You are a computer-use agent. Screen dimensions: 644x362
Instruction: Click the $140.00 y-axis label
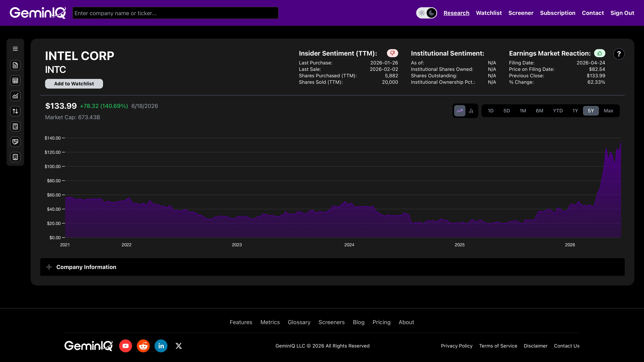(x=52, y=138)
